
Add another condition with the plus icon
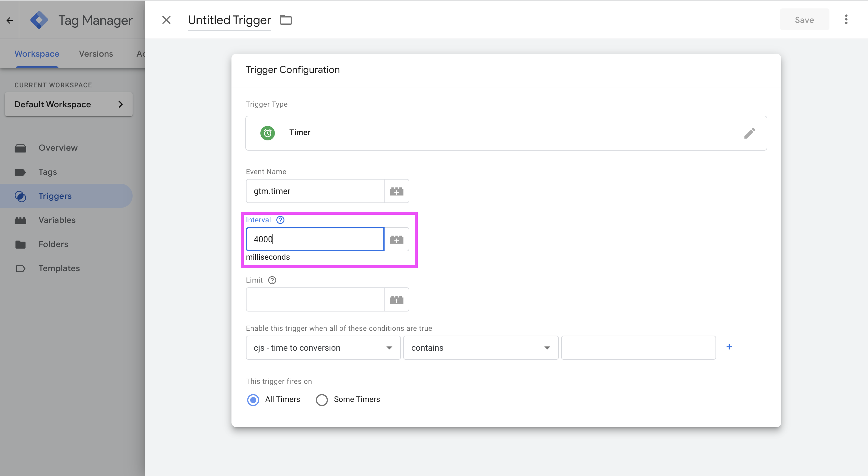(729, 347)
